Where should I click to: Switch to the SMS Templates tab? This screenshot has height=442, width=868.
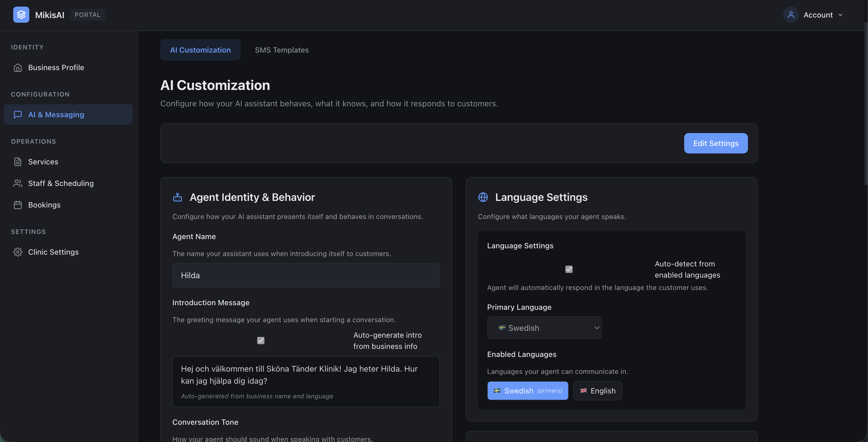point(282,50)
